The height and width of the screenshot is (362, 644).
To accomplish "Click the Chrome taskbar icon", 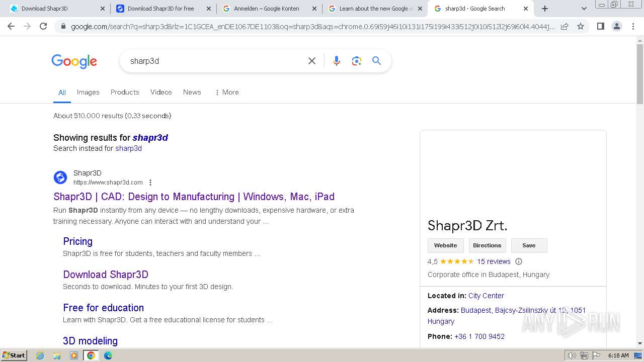I will pos(91,355).
